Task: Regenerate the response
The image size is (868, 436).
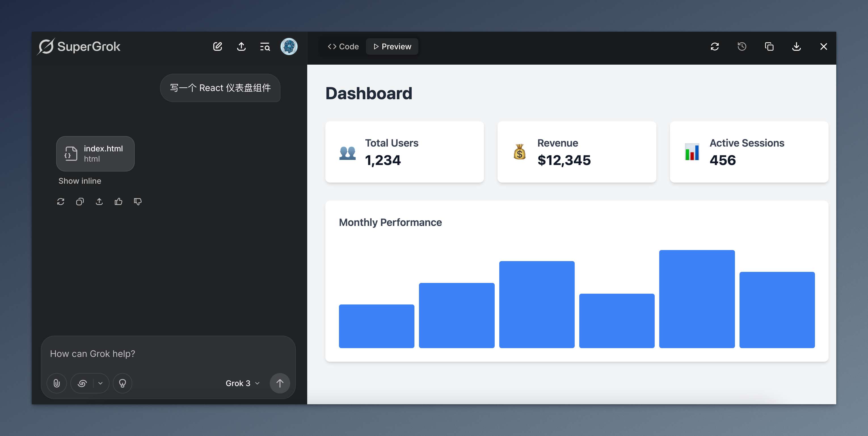Action: (x=61, y=202)
